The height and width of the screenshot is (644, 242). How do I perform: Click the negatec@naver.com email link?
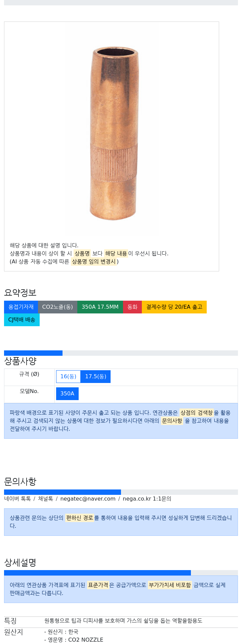[x=88, y=499]
